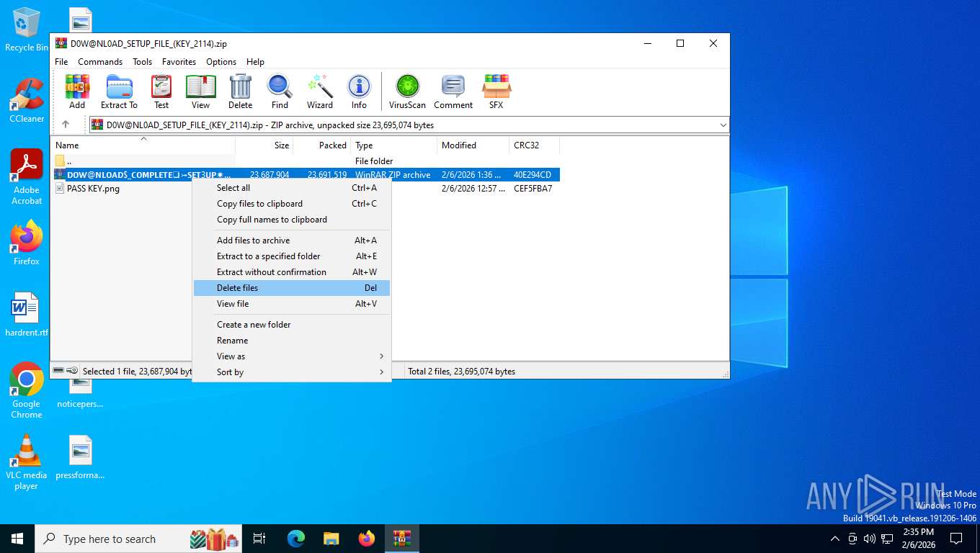980x553 pixels.
Task: Sort by Name column header
Action: (x=143, y=145)
